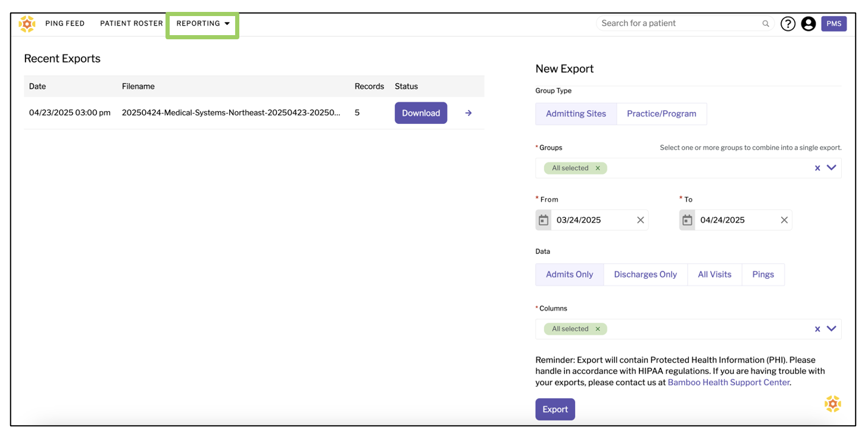Clear the To date 04/24/2025
This screenshot has width=868, height=437.
784,220
